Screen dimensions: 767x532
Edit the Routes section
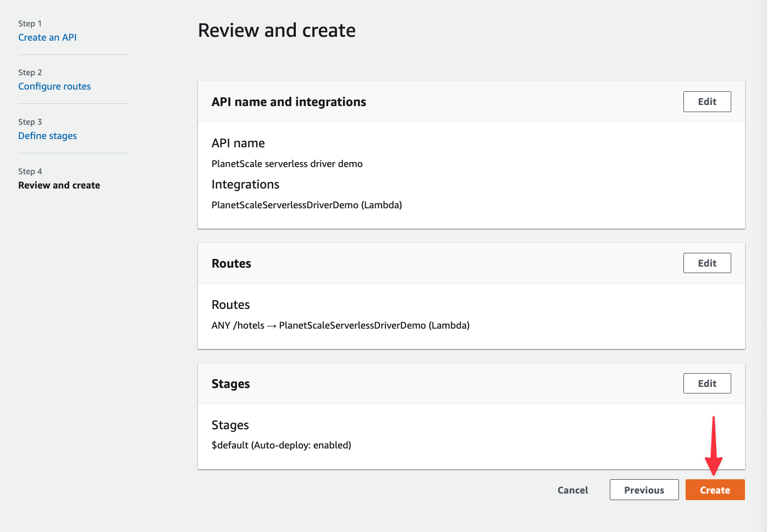(x=707, y=263)
